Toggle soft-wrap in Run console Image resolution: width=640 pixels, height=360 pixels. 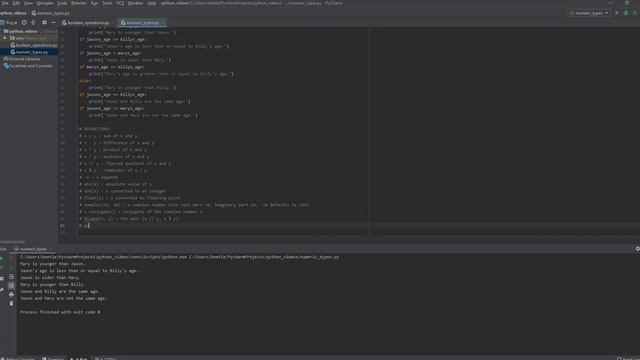(11, 276)
